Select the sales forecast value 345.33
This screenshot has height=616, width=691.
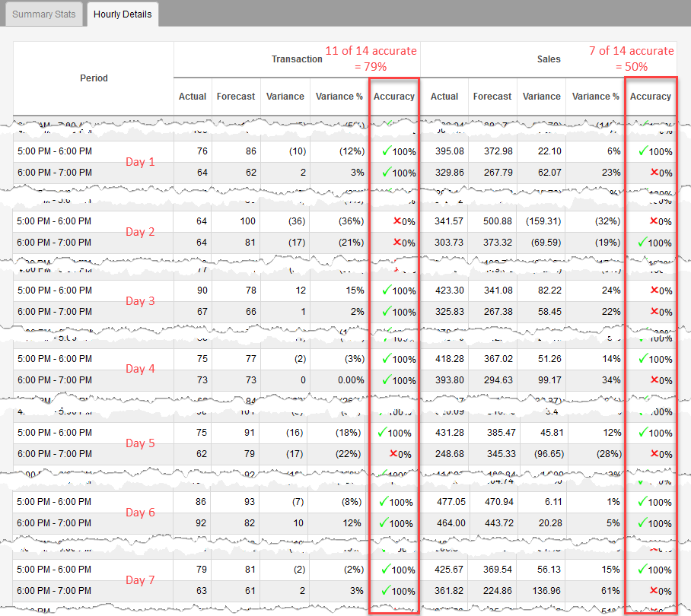click(x=502, y=453)
